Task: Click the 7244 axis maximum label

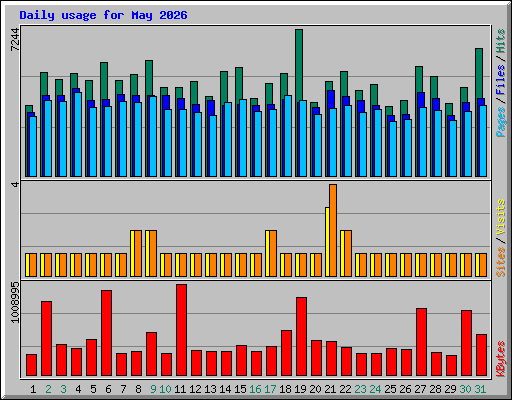Action: [x=15, y=40]
